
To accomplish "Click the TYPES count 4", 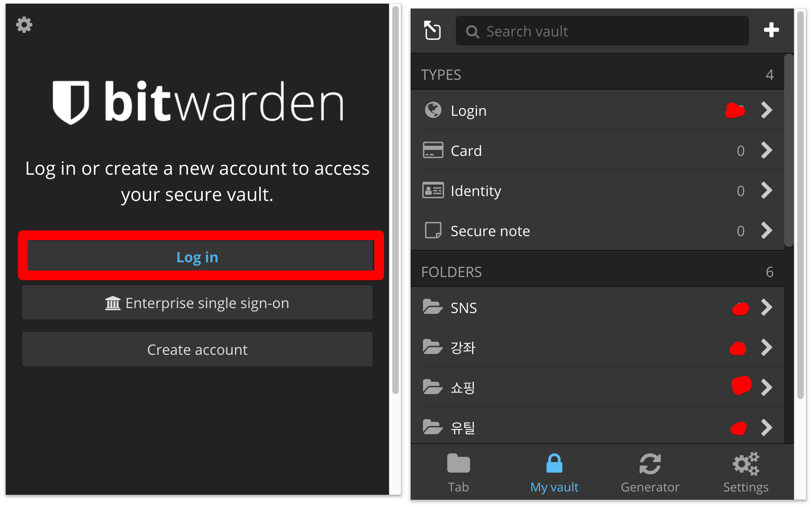I will click(x=769, y=75).
